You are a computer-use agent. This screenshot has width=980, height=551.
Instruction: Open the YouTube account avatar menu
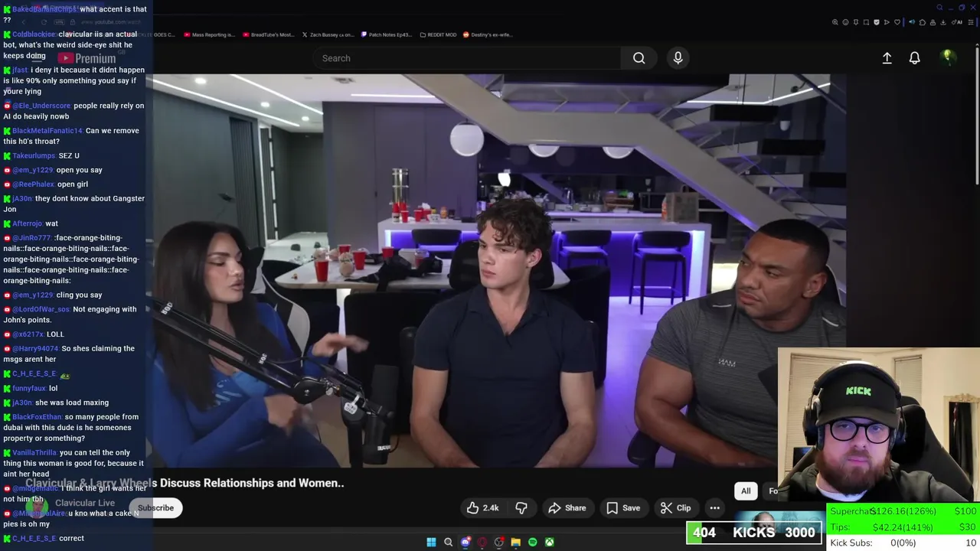pos(947,57)
